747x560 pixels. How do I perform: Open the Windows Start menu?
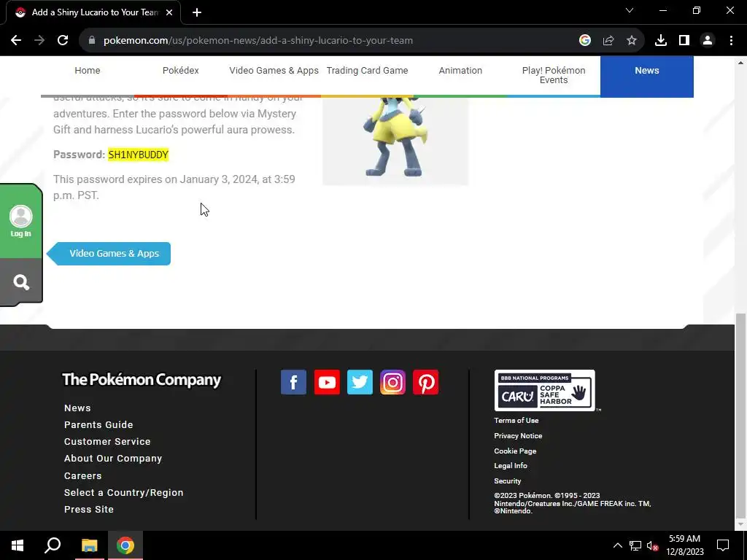click(18, 545)
